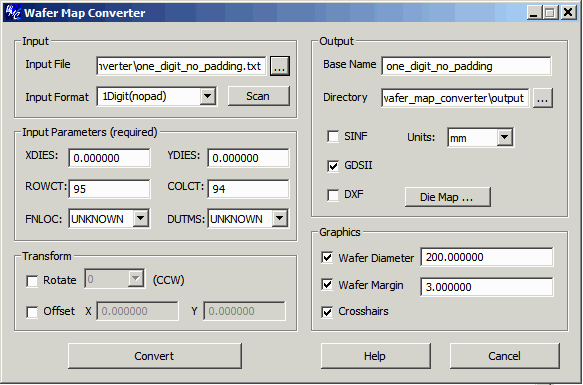Open Help for the converter

[x=376, y=356]
